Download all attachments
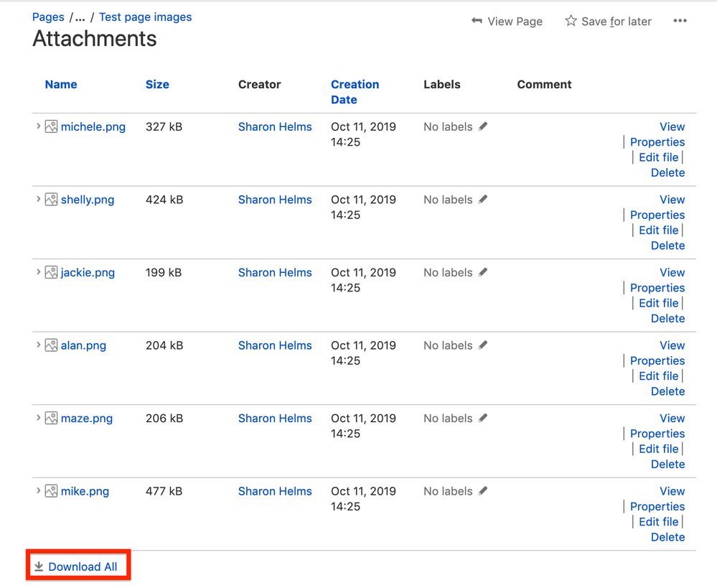717x588 pixels. (x=76, y=566)
